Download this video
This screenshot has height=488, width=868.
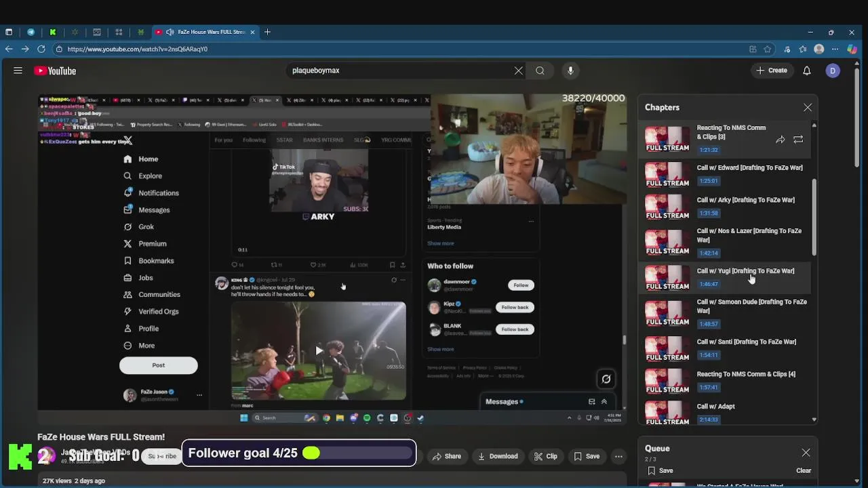click(x=498, y=456)
